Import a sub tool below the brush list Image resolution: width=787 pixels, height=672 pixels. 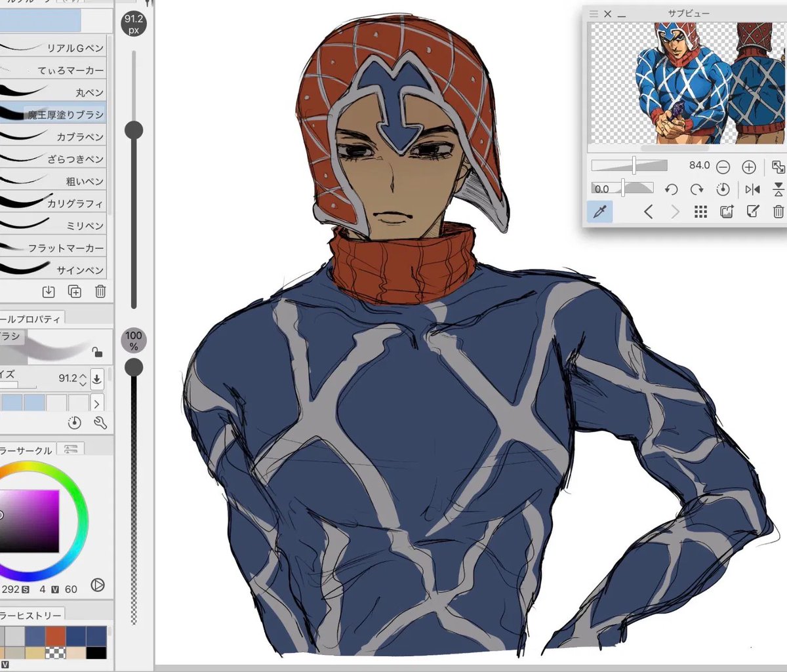(x=49, y=292)
